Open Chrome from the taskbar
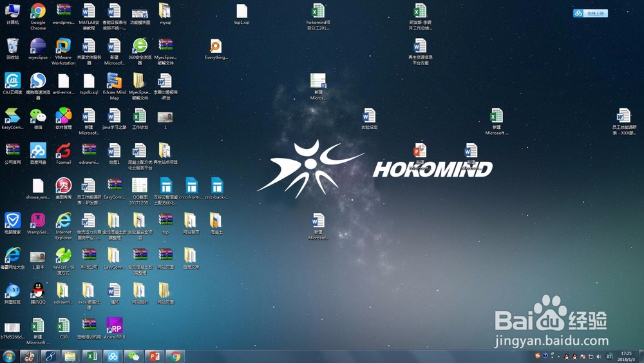This screenshot has width=644, height=363. click(x=175, y=356)
